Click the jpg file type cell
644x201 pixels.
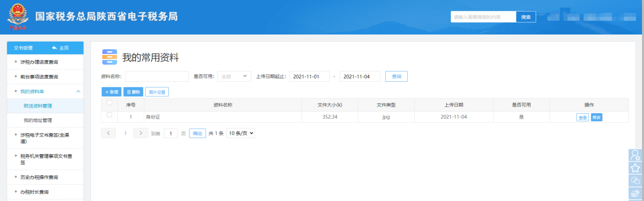coord(386,117)
